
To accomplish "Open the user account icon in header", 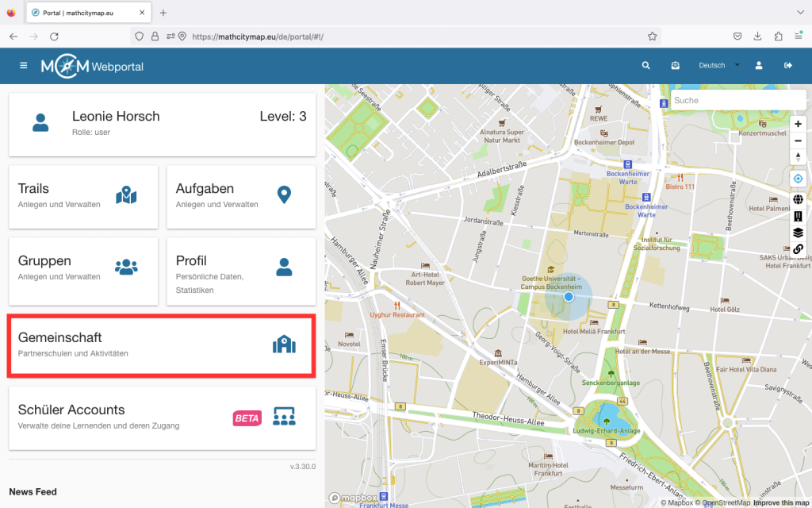I will pyautogui.click(x=759, y=66).
